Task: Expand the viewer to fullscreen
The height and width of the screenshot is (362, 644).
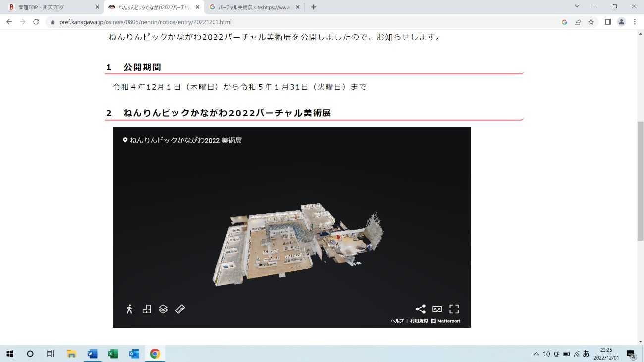Action: tap(454, 309)
